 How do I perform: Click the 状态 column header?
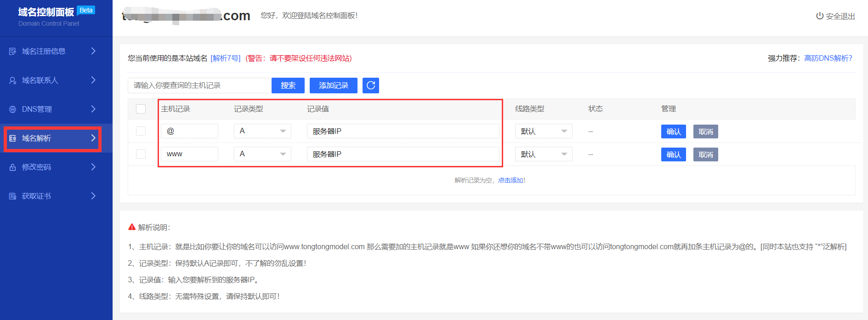click(596, 109)
